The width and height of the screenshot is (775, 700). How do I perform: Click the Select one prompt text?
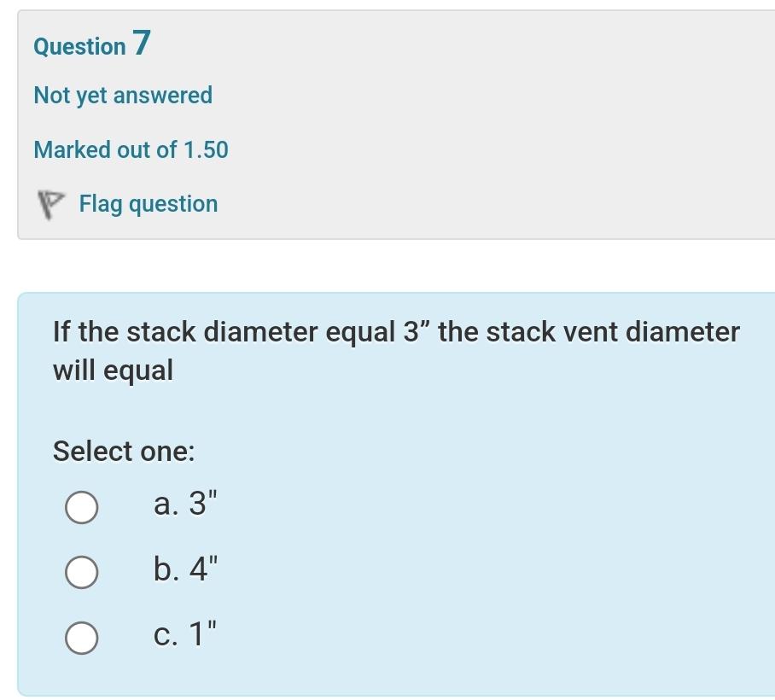124,451
